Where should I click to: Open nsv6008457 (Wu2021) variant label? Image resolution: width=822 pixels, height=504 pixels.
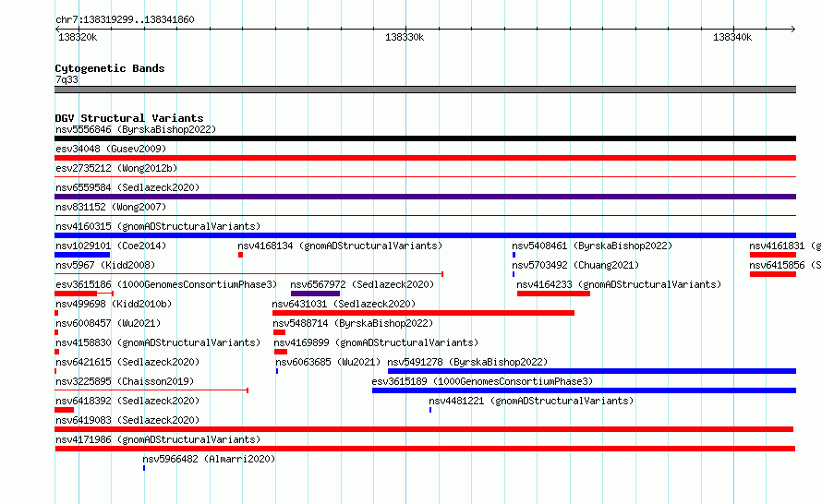pos(108,323)
